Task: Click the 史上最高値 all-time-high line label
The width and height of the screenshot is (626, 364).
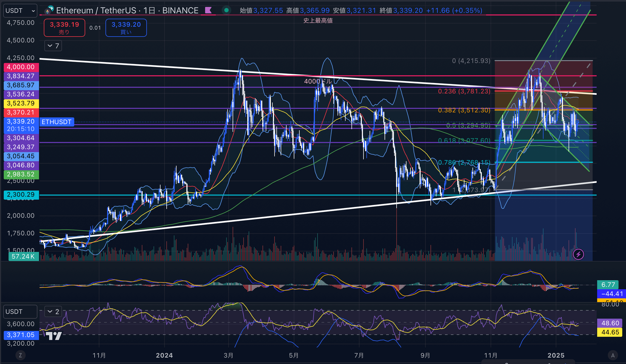Action: 318,21
